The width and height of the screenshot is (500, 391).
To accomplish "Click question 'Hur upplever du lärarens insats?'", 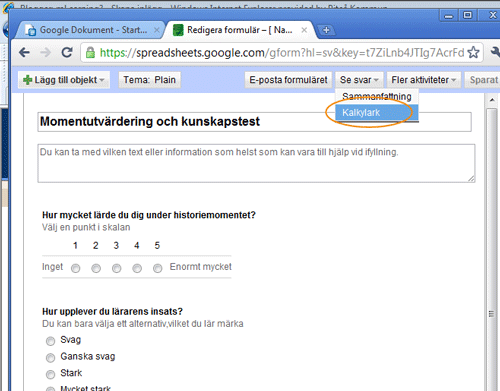I will pyautogui.click(x=112, y=311).
